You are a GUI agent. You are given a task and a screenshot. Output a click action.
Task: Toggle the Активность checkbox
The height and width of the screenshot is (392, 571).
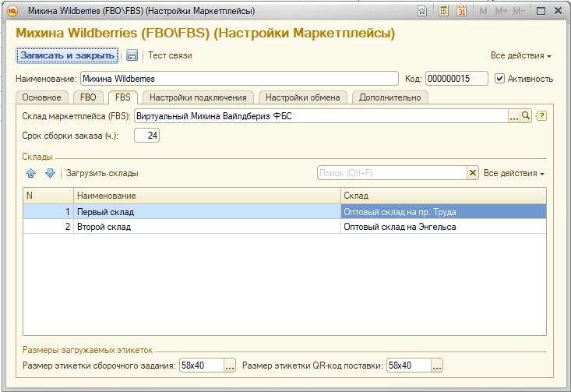(x=499, y=79)
